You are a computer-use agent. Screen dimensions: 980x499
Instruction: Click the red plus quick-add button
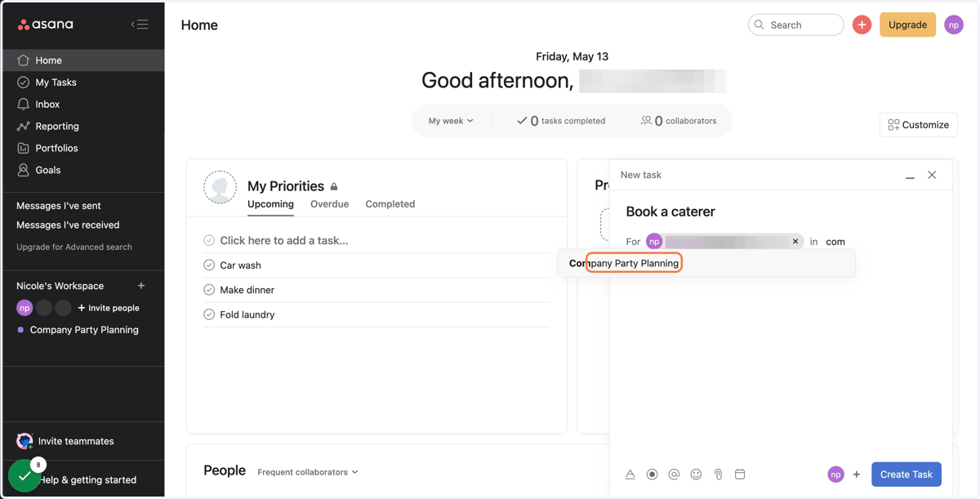[862, 25]
